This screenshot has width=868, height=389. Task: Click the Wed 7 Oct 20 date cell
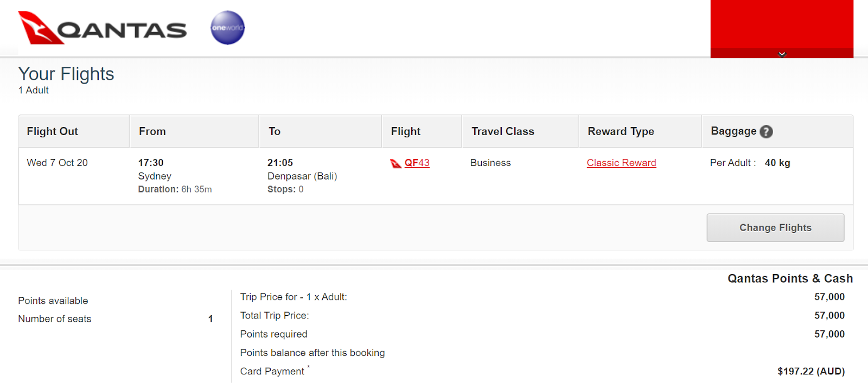coord(57,163)
